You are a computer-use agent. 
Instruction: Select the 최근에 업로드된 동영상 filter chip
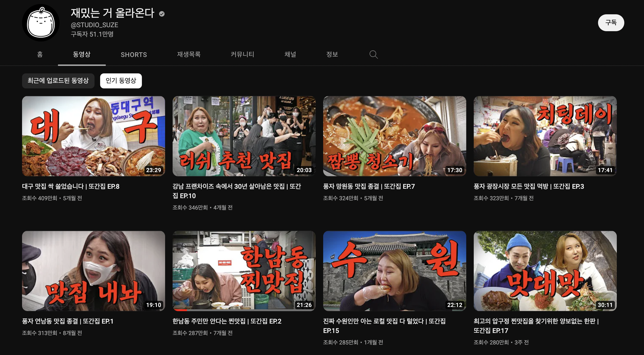[58, 80]
